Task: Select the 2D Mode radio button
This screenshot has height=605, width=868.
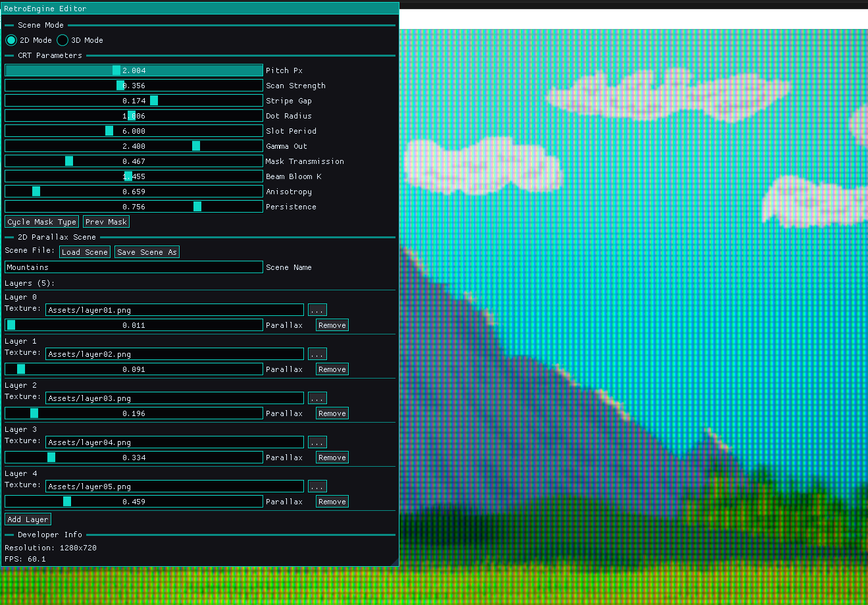Action: [11, 39]
